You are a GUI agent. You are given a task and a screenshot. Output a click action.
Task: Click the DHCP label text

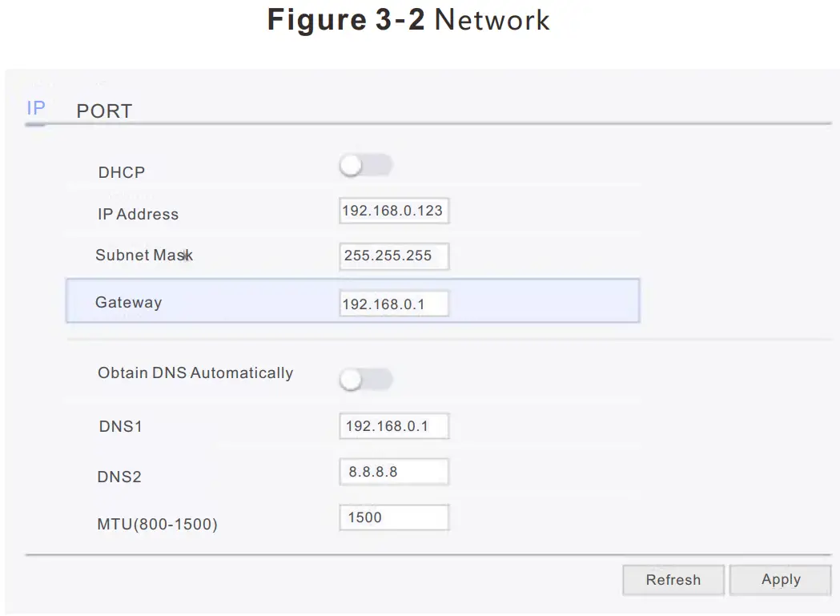(x=122, y=172)
